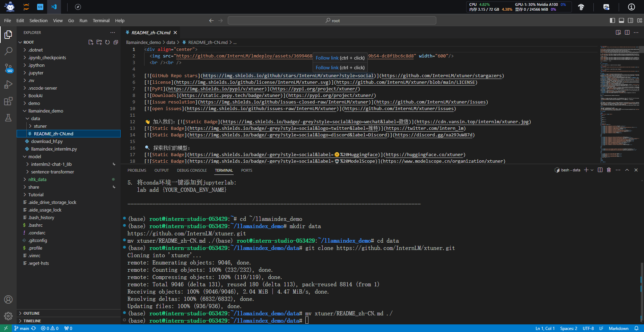
Task: Open the info icon in top bar
Action: (632, 7)
